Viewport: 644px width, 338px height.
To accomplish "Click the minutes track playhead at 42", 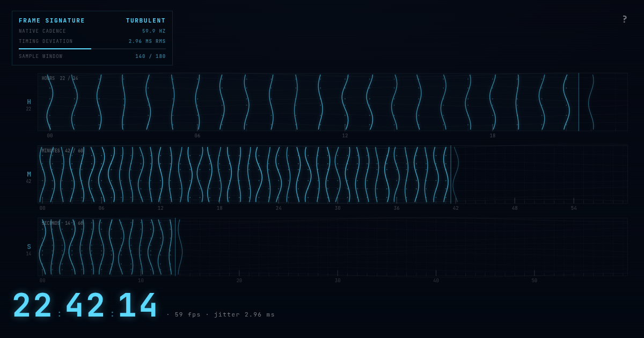I will [x=451, y=174].
